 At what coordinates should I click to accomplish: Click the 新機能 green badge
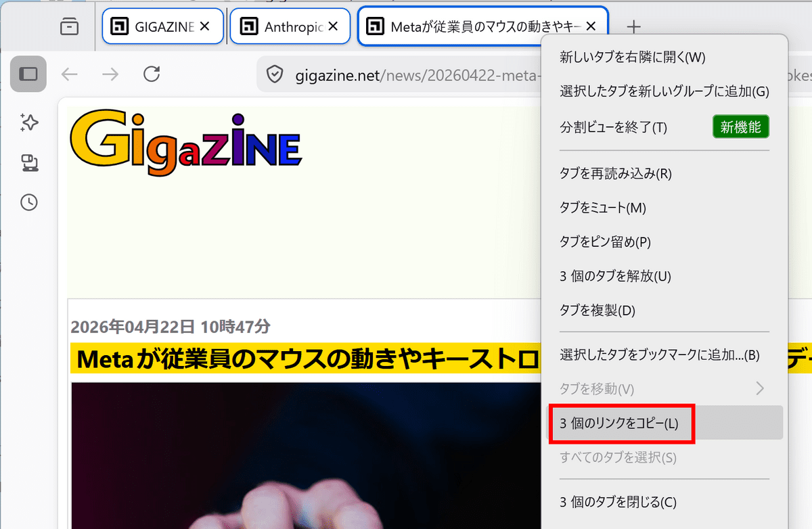coord(741,127)
